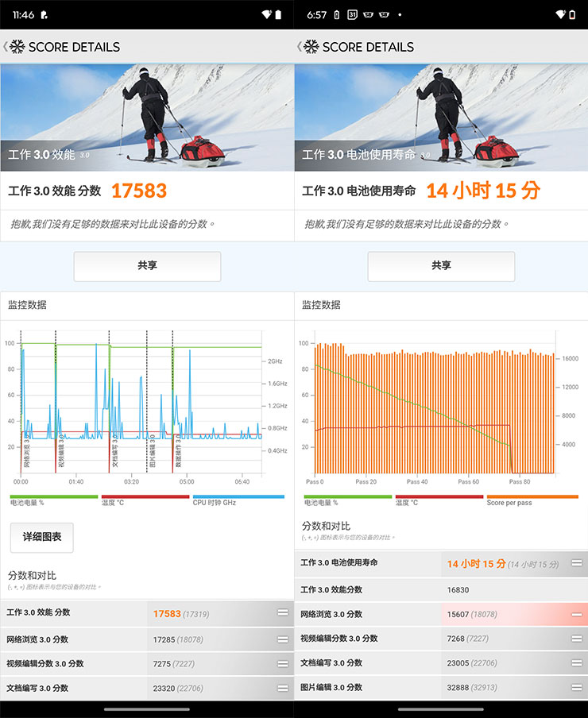
Task: Expand right row 图片编辑 3.0 分数 32888
Action: [441, 687]
